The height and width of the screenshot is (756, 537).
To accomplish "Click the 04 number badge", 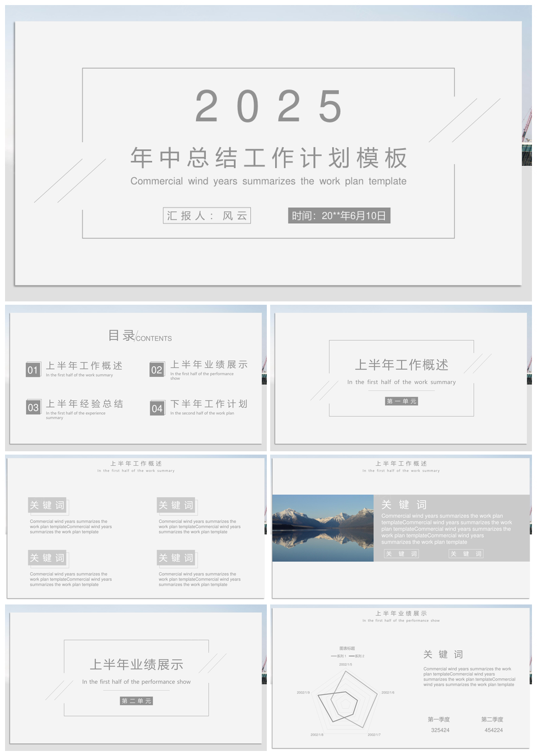I will [157, 408].
